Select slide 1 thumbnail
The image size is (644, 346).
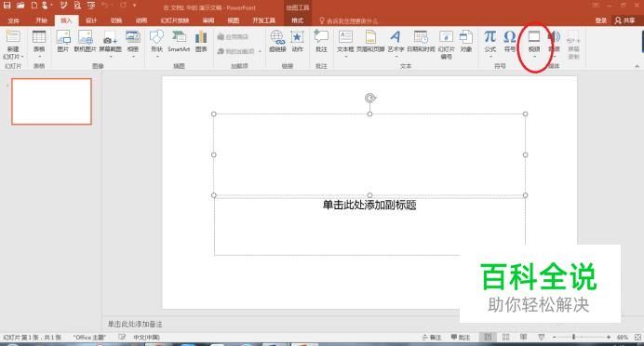coord(51,101)
